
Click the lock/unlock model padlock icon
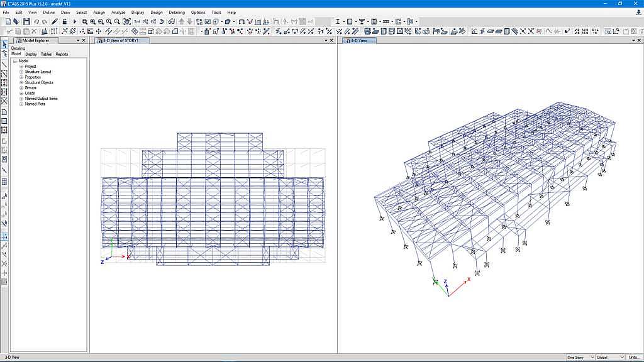[65, 22]
